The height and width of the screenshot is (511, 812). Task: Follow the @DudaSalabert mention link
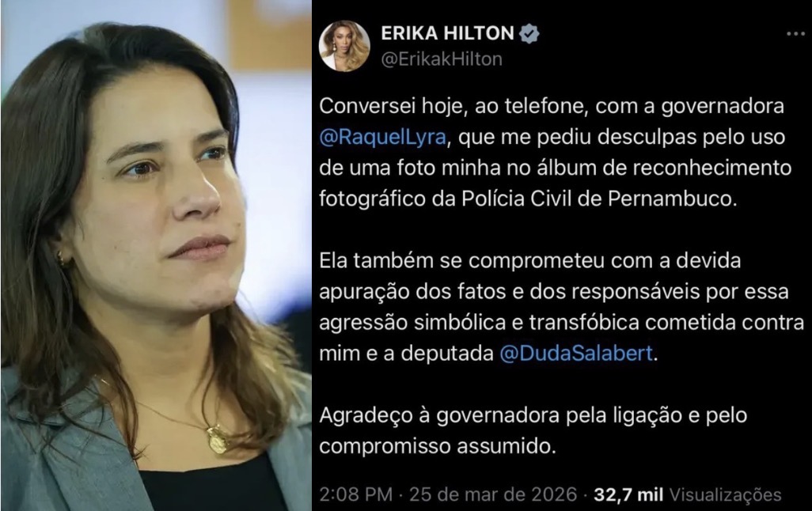[x=576, y=354]
